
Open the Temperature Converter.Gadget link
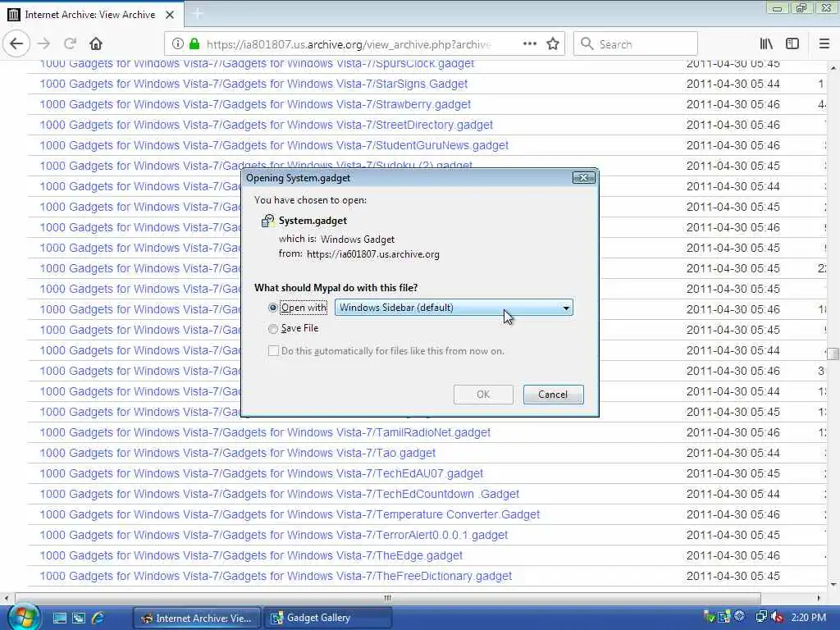[290, 514]
